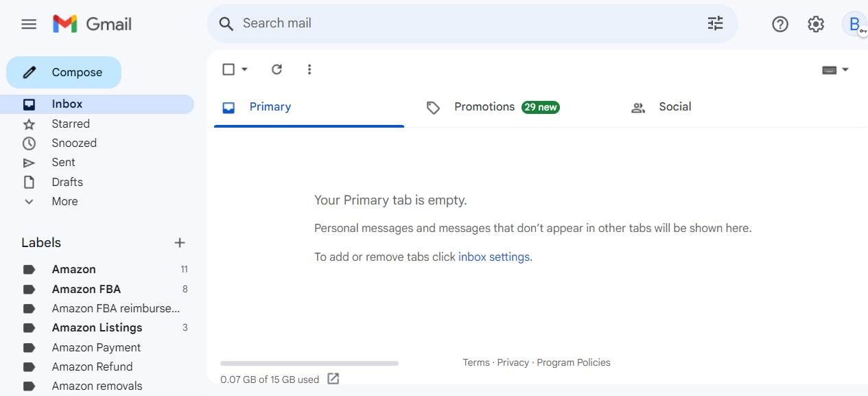Switch to the Primary tab
This screenshot has height=396, width=868.
click(x=309, y=108)
